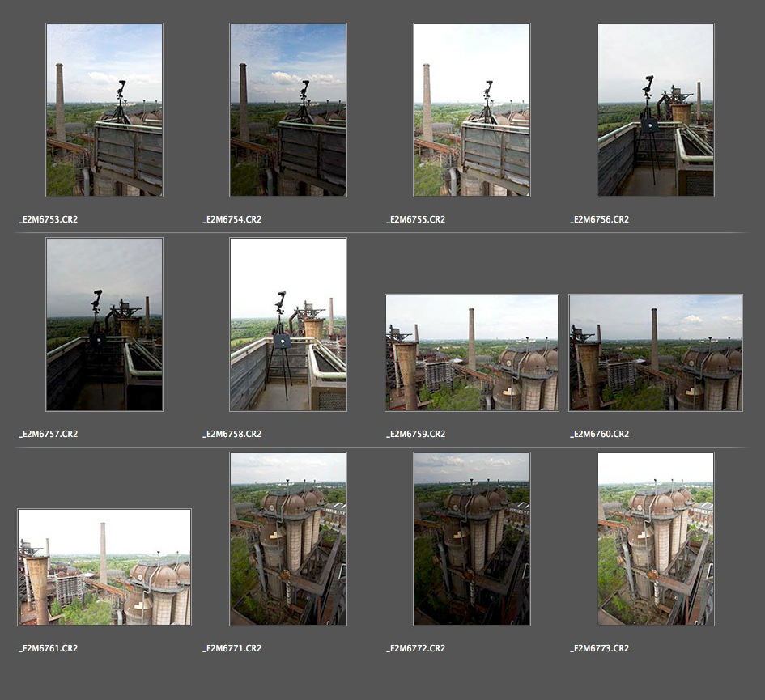Select landscape thumbnail _E2M6759.CR2

(x=472, y=353)
